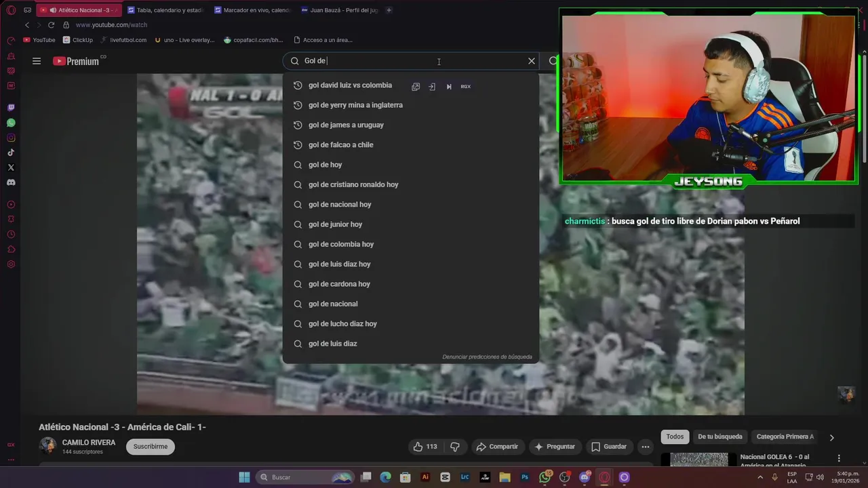Open the copafacil.com bookmark
Image resolution: width=868 pixels, height=488 pixels.
(x=254, y=40)
